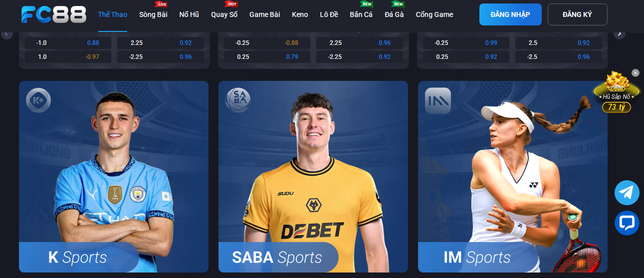The height and width of the screenshot is (278, 644).
Task: Show next matches with right arrow
Action: coord(619,34)
